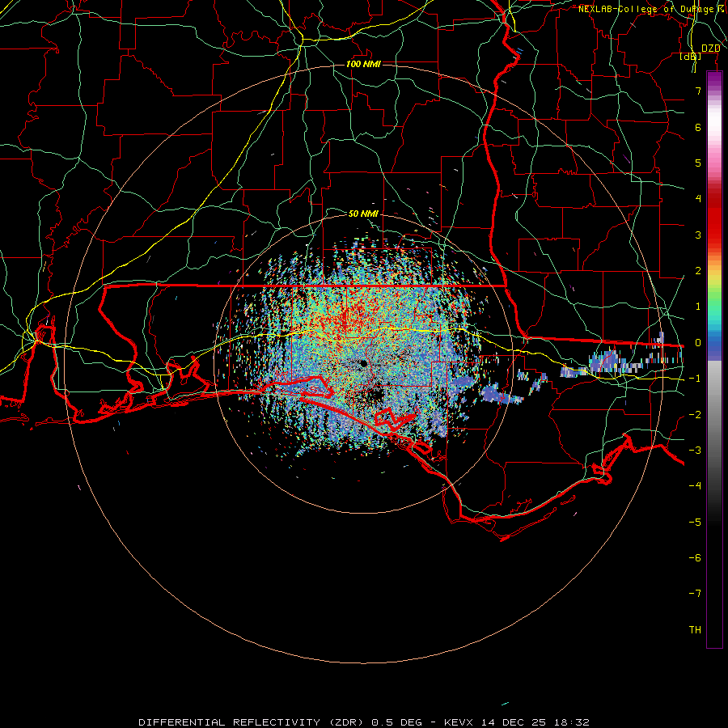Click the color scale at 3 dB red
728x728 pixels.
click(714, 235)
